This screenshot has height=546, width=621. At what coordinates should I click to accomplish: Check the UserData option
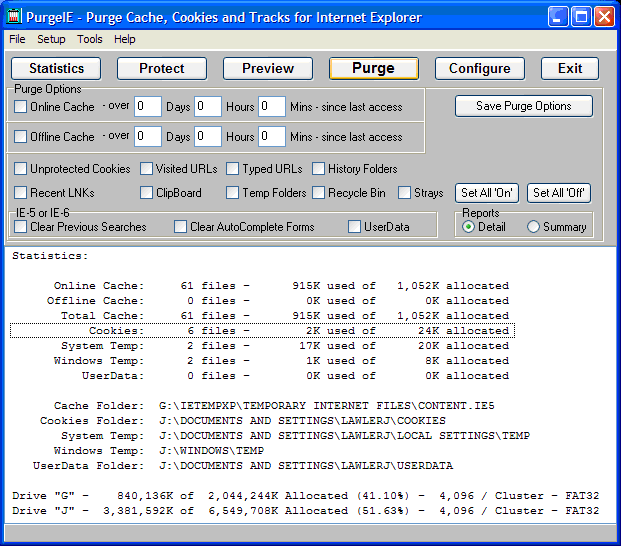[354, 227]
